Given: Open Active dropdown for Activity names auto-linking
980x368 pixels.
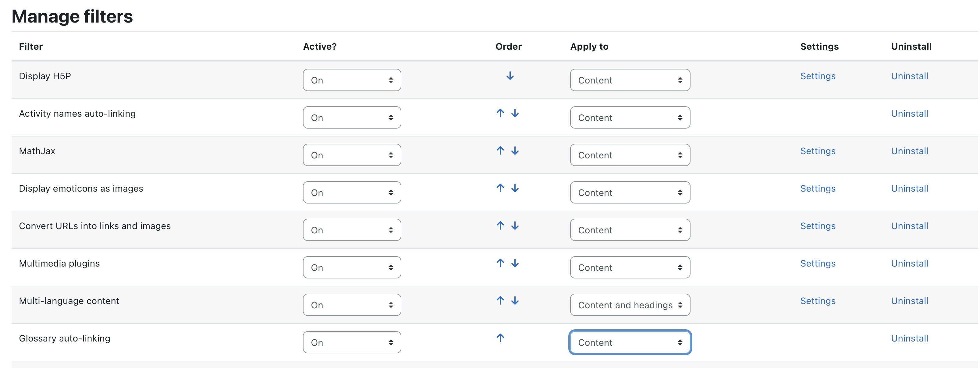Looking at the screenshot, I should (352, 118).
